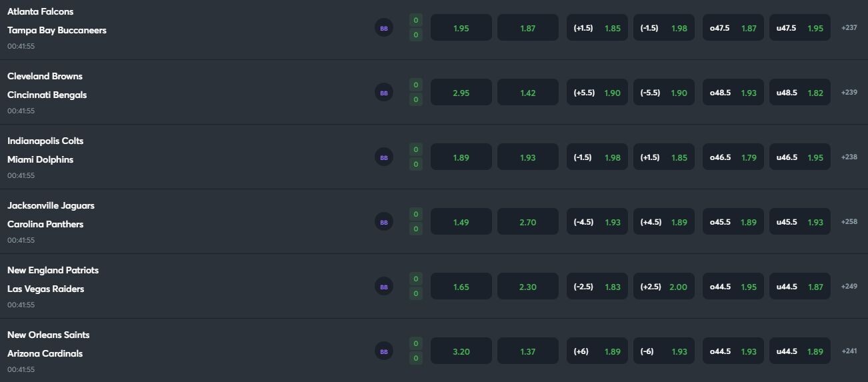Pick Cincinnati Bengals moneyline at 1.42

tap(528, 93)
